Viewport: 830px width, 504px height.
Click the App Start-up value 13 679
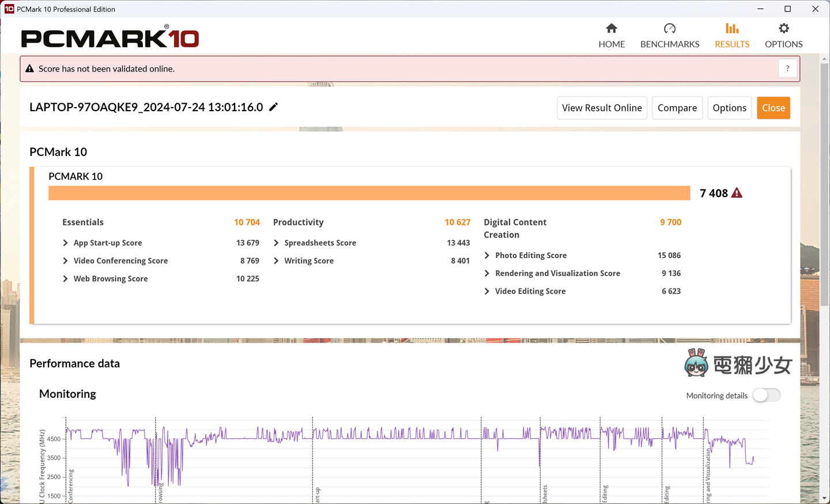point(248,243)
